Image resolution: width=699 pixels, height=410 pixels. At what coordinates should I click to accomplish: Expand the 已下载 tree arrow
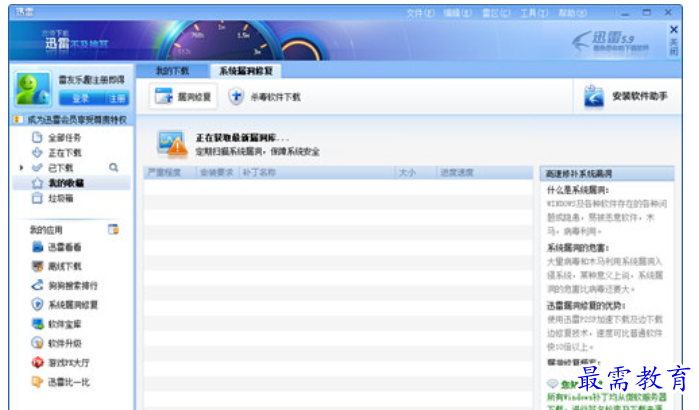21,168
